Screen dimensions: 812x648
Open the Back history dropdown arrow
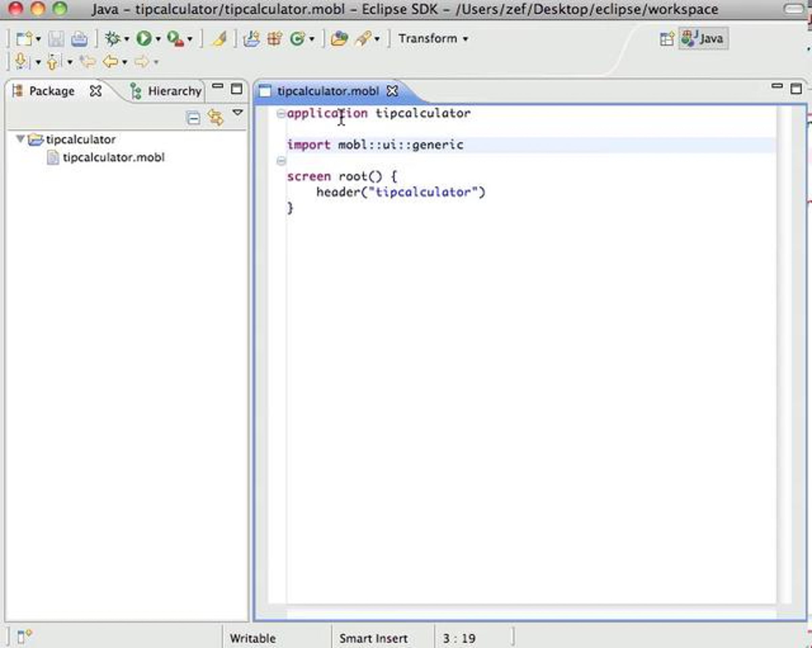tap(124, 62)
